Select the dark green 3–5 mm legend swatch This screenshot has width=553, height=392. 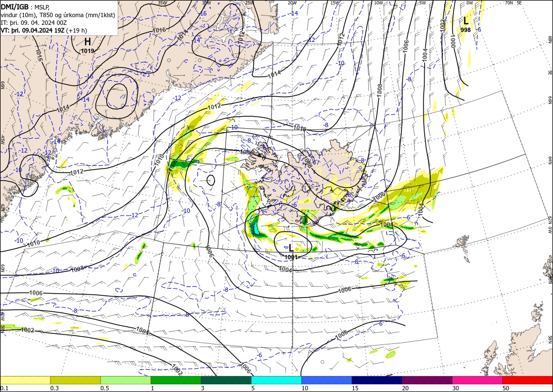point(226,380)
